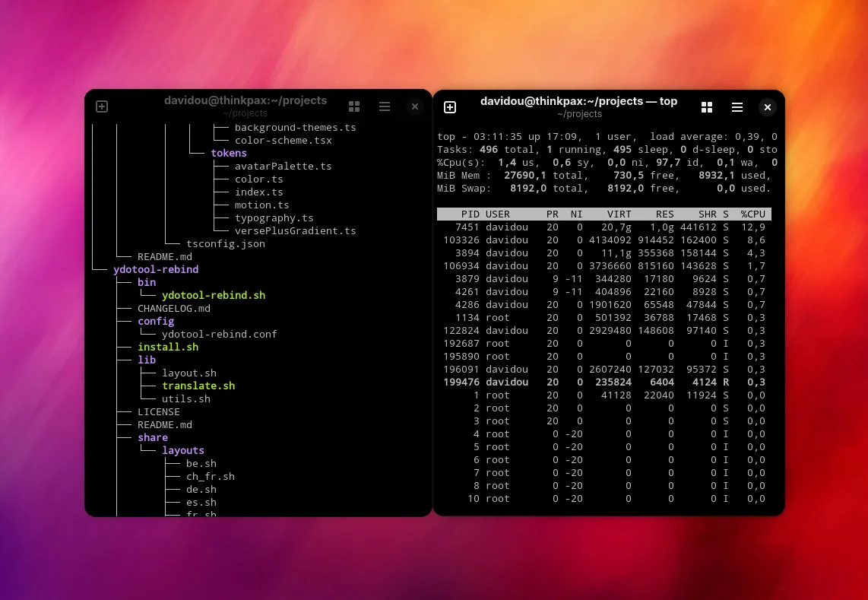Show tab overview grid in left terminal
This screenshot has height=600, width=868.
click(x=354, y=106)
